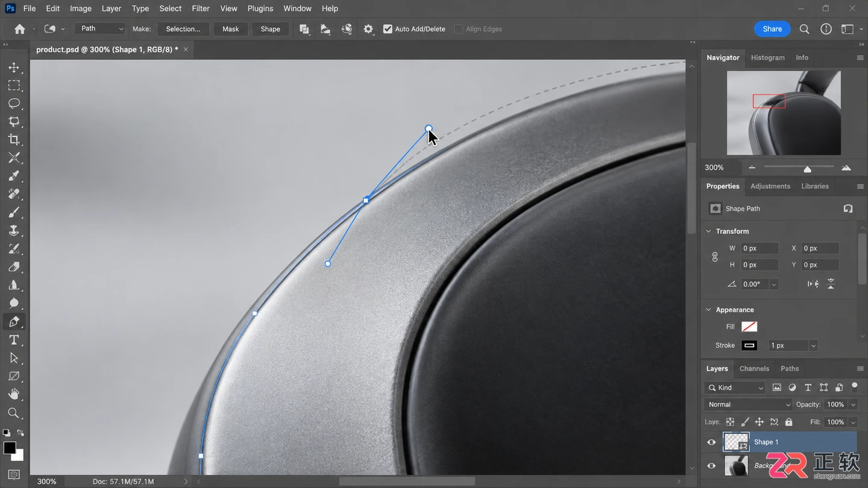Select the Lasso tool
The height and width of the screenshot is (488, 868).
pyautogui.click(x=14, y=104)
